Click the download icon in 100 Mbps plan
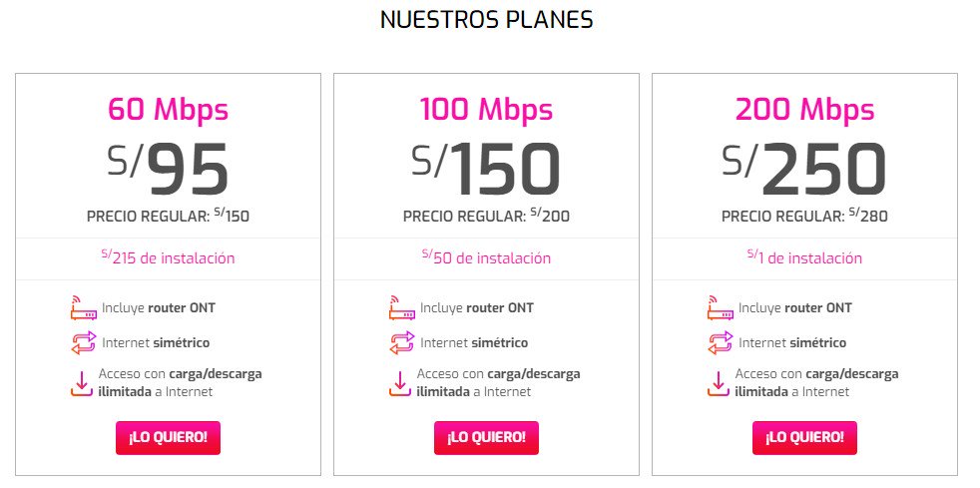 pyautogui.click(x=400, y=383)
